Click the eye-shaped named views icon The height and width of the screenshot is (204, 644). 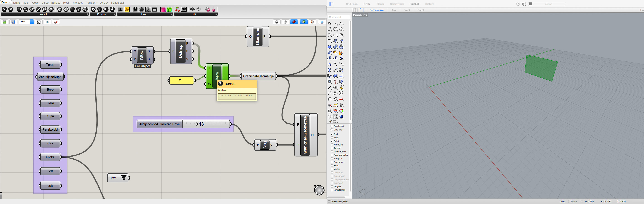coord(47,22)
